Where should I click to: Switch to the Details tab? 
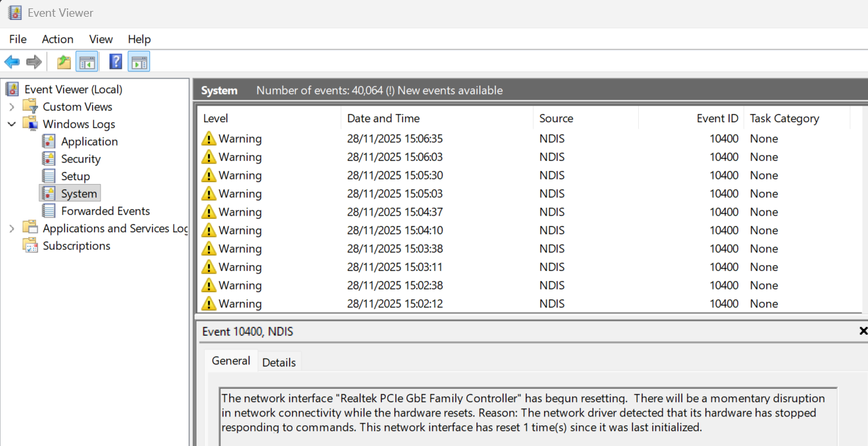pos(279,362)
